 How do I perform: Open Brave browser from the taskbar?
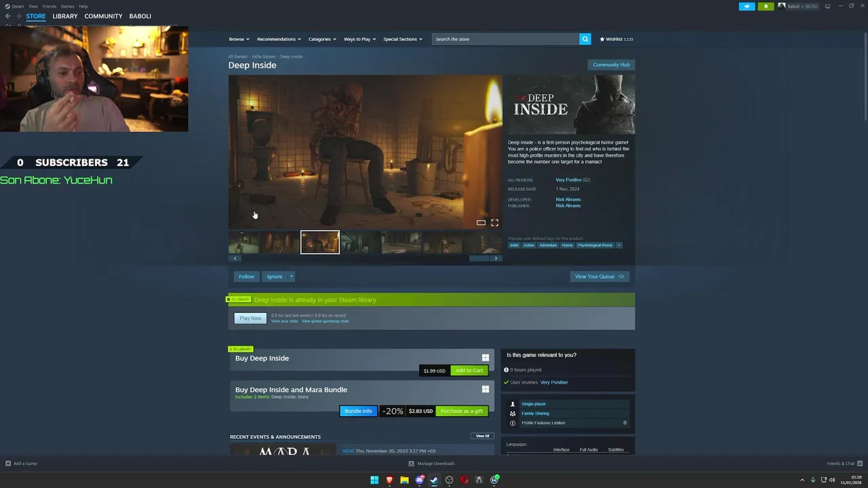(389, 480)
